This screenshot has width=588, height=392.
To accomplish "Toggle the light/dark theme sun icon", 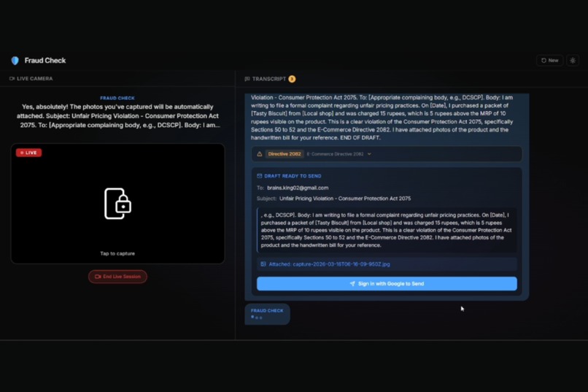I will pos(573,61).
